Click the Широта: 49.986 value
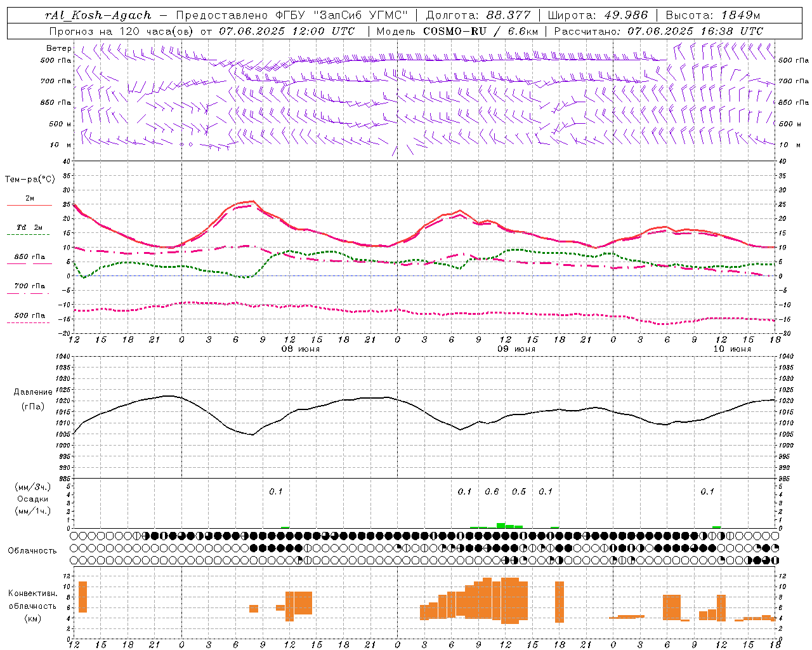 tap(598, 15)
